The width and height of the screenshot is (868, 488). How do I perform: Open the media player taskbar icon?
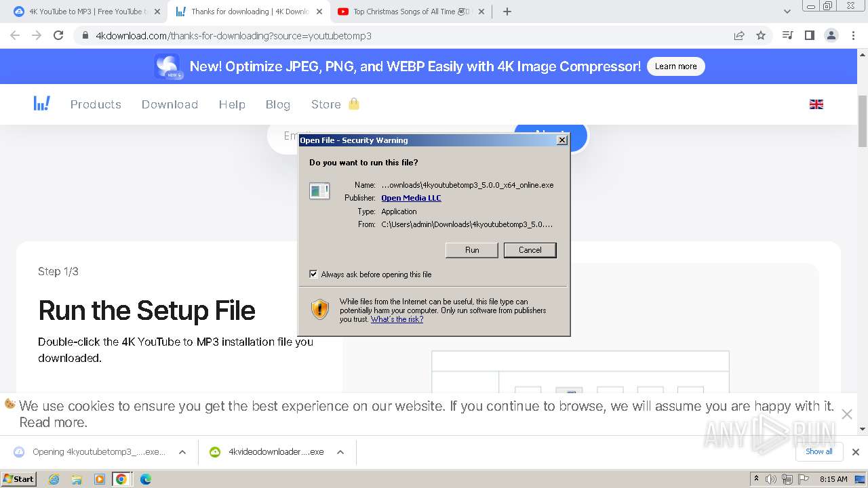point(99,479)
